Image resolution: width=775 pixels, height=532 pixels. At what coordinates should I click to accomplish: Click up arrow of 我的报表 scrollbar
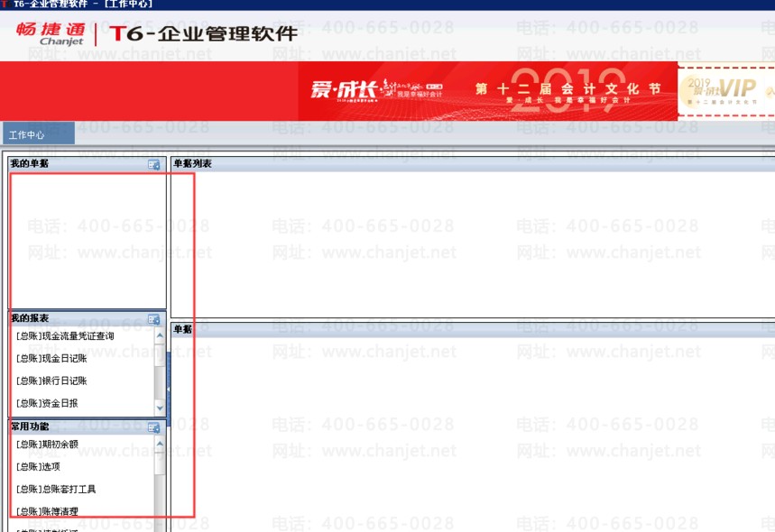[160, 336]
